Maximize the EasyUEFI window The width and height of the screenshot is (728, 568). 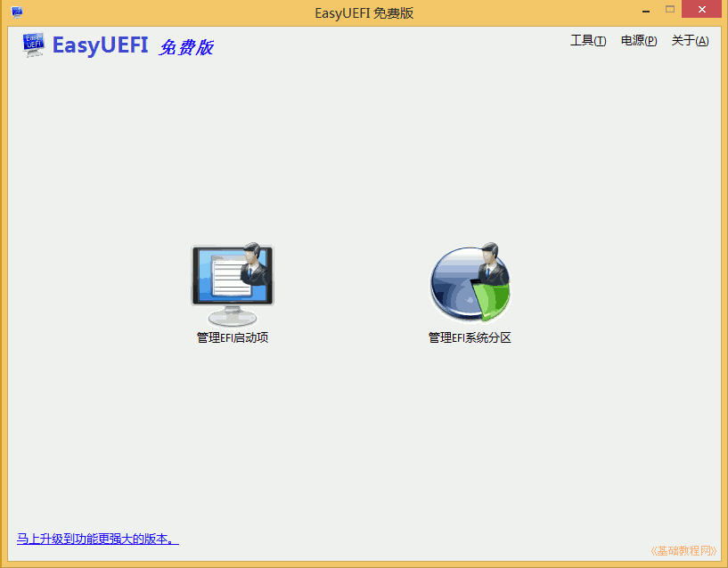click(x=669, y=11)
